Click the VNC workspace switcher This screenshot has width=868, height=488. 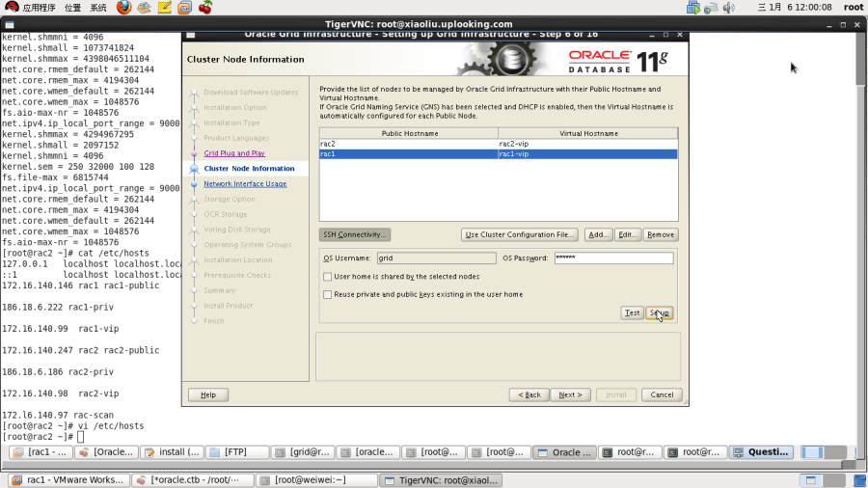pyautogui.click(x=824, y=452)
